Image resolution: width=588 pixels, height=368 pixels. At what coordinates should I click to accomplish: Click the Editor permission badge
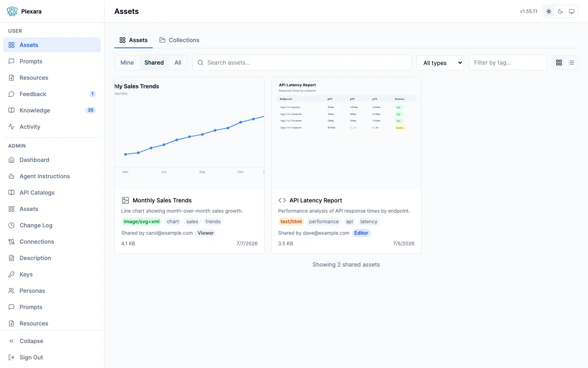pyautogui.click(x=361, y=233)
